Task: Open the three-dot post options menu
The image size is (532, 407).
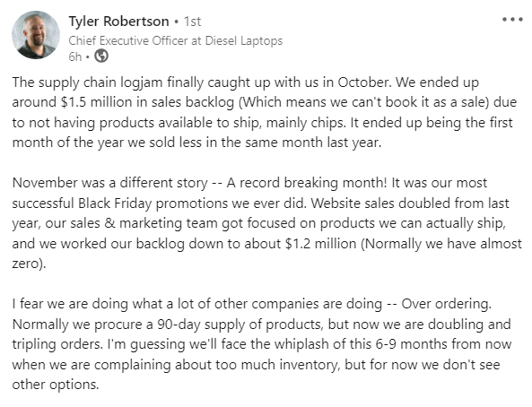Action: pos(512,20)
